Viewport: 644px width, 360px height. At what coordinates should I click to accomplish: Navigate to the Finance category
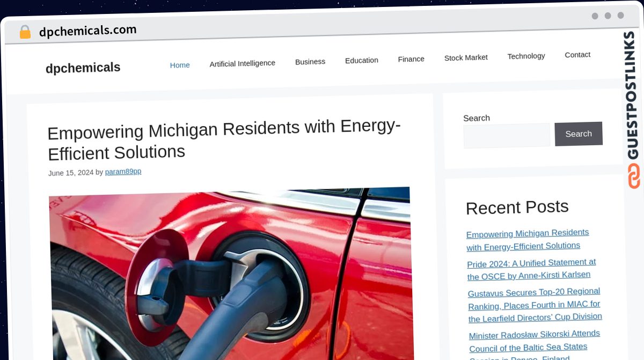point(411,59)
